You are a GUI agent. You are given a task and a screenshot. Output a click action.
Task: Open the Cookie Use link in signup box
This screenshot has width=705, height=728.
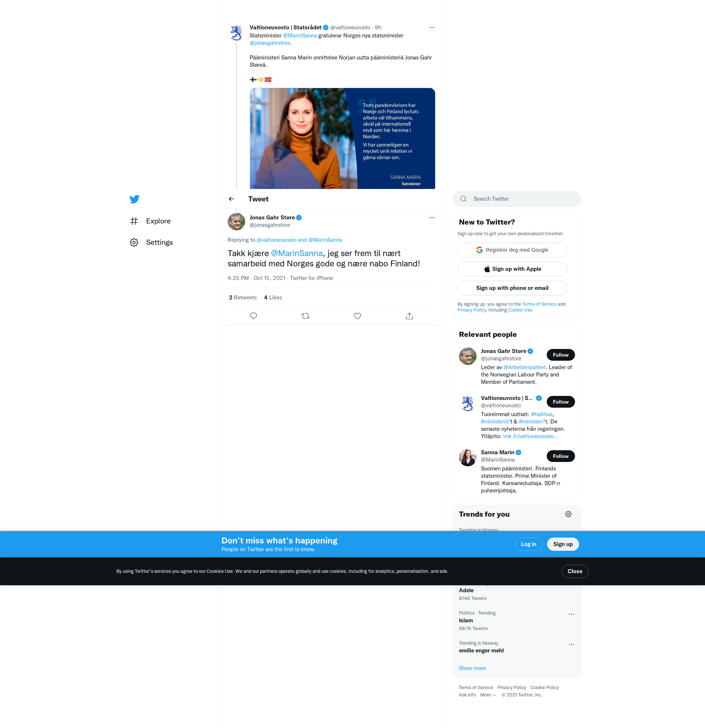point(520,310)
